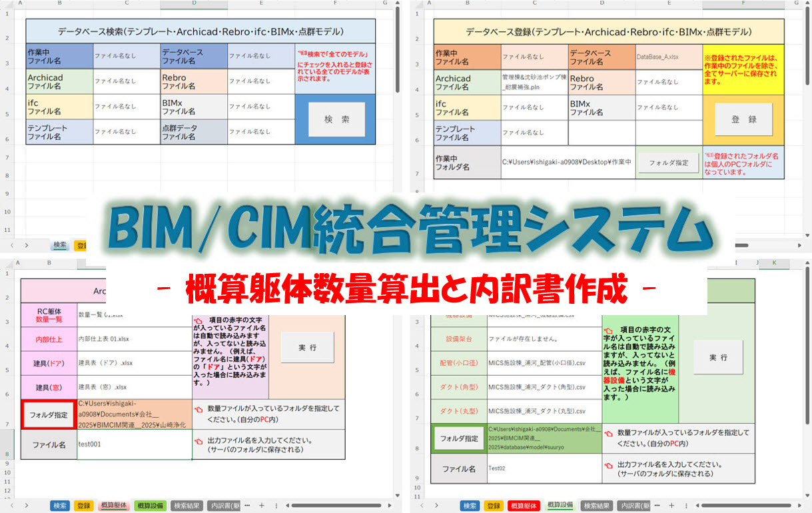
Task: Select the DataBase_A.xlsx cell
Action: click(x=668, y=57)
